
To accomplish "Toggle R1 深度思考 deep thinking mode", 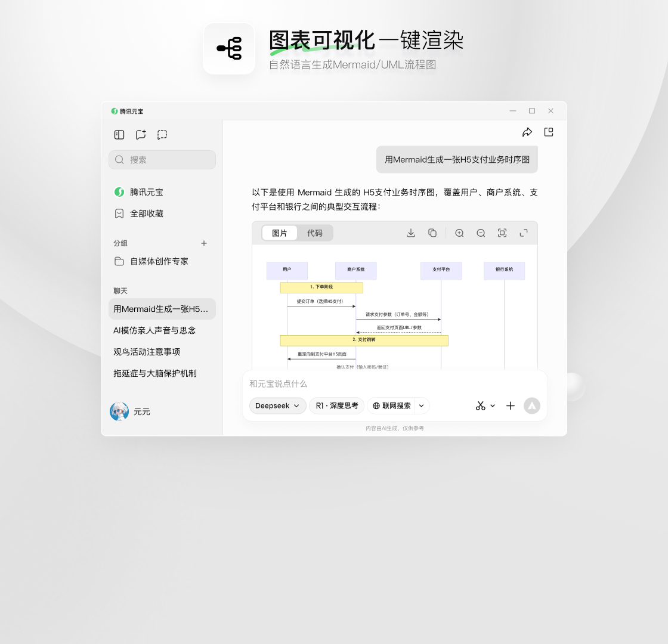I will point(336,405).
